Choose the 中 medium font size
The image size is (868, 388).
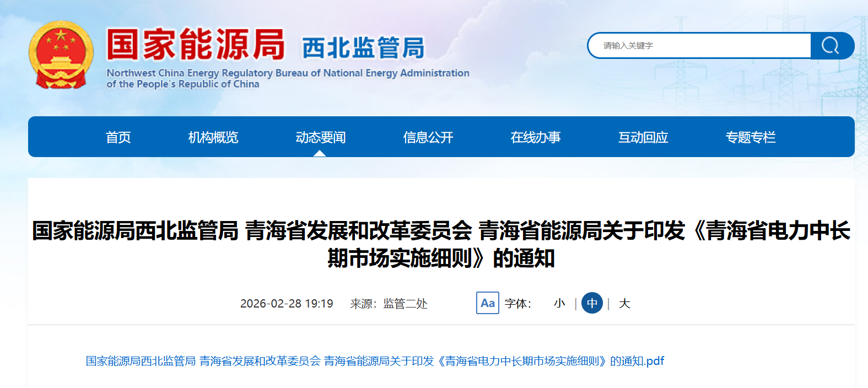pos(592,303)
